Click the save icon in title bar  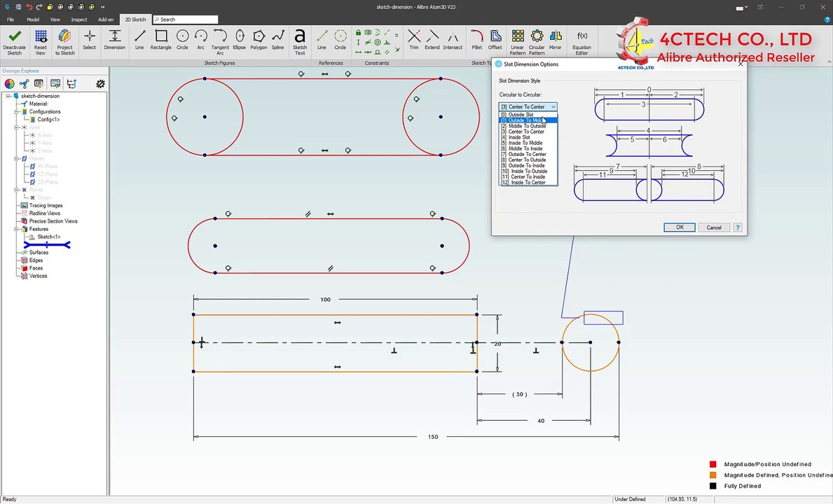point(18,7)
